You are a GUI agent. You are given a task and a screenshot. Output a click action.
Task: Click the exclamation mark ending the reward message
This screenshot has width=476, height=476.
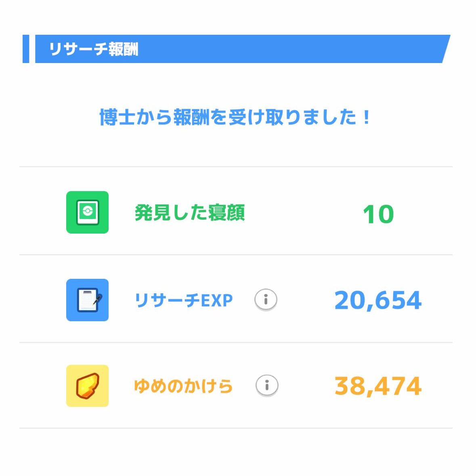[x=366, y=118]
